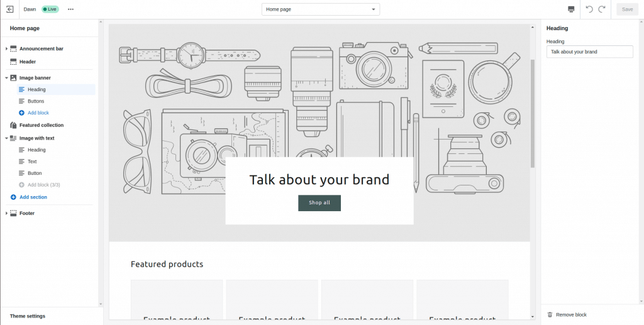Collapse the Image banner section
This screenshot has height=325, width=644.
(6, 77)
